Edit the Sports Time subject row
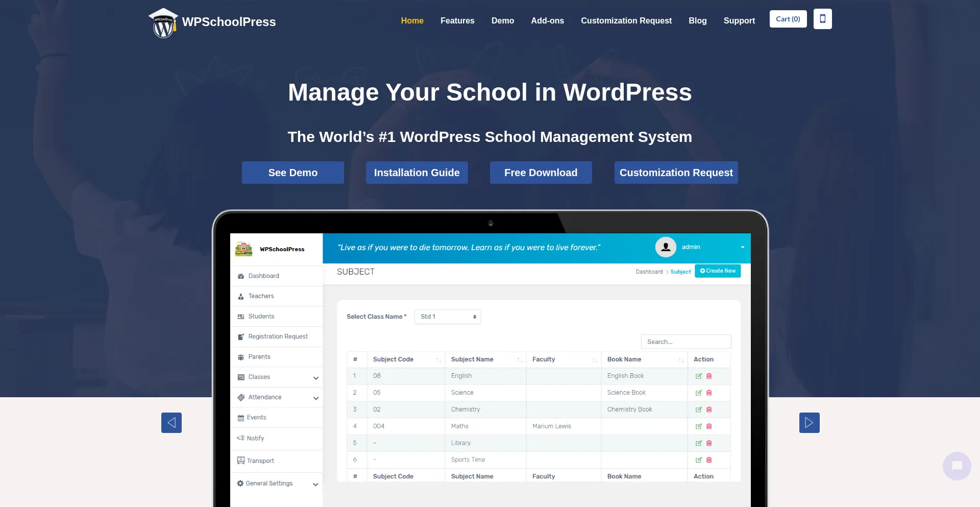This screenshot has width=980, height=507. 699,460
